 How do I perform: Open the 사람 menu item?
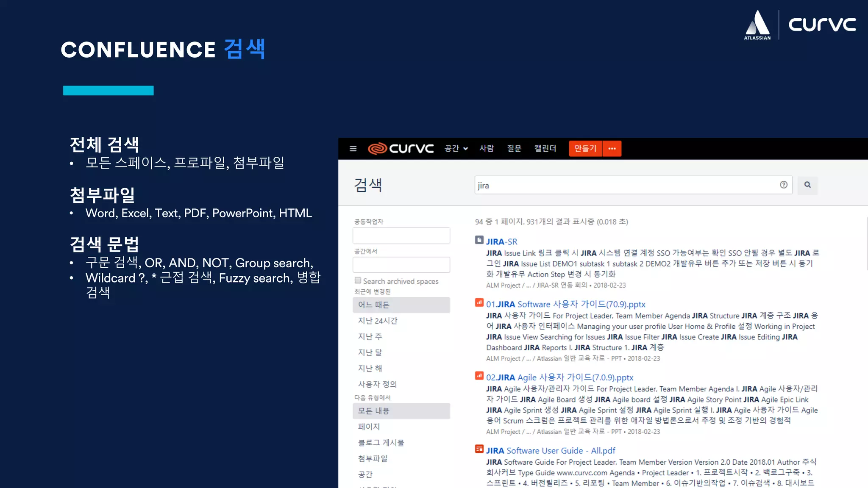click(487, 149)
